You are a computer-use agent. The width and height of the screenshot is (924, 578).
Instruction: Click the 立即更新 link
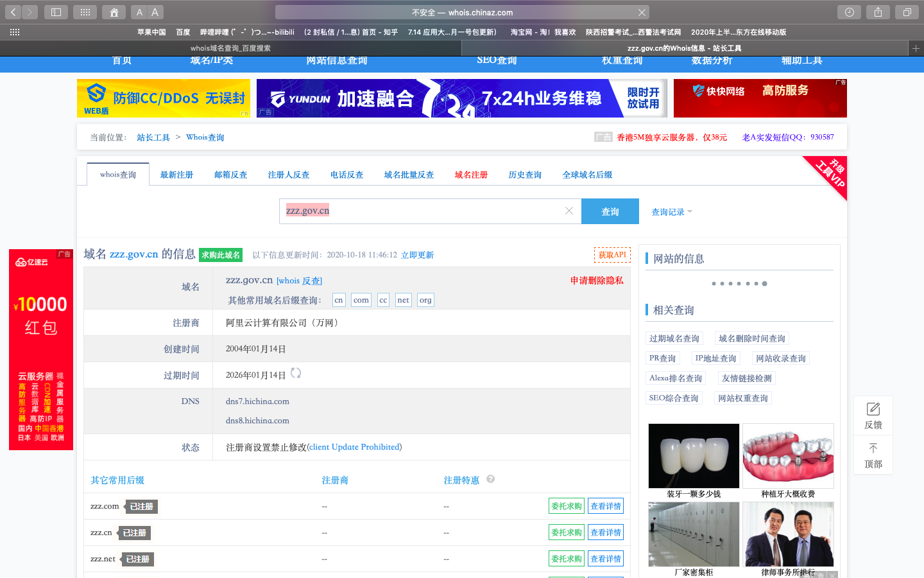click(418, 255)
